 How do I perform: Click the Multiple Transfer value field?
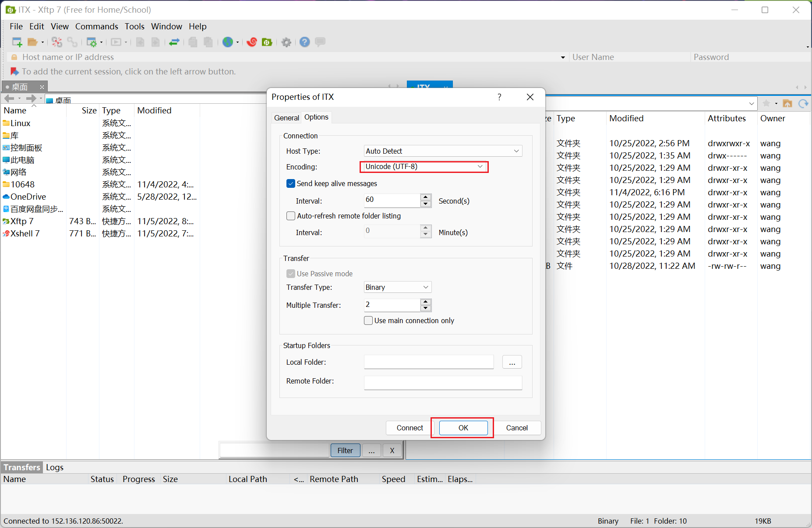pos(392,305)
